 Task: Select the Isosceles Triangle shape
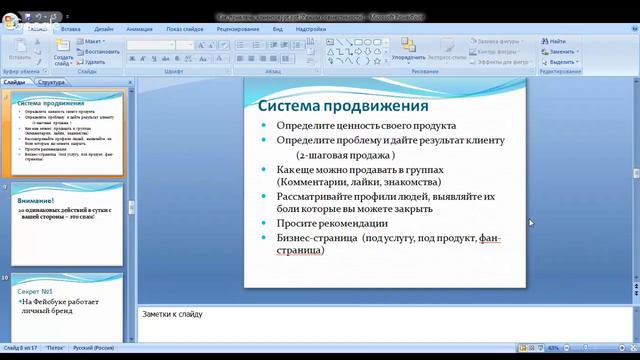pyautogui.click(x=330, y=52)
